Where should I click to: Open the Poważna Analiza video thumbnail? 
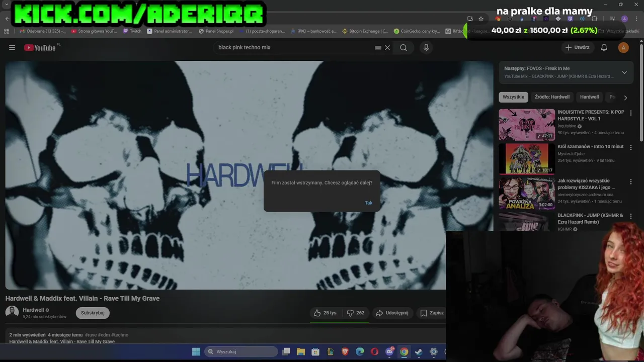click(x=527, y=193)
